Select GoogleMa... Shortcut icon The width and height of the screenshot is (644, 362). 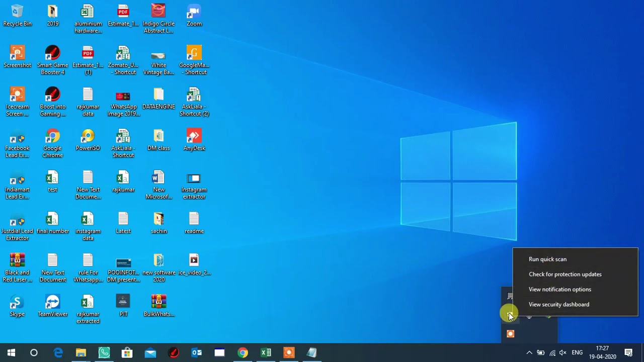[x=194, y=60]
